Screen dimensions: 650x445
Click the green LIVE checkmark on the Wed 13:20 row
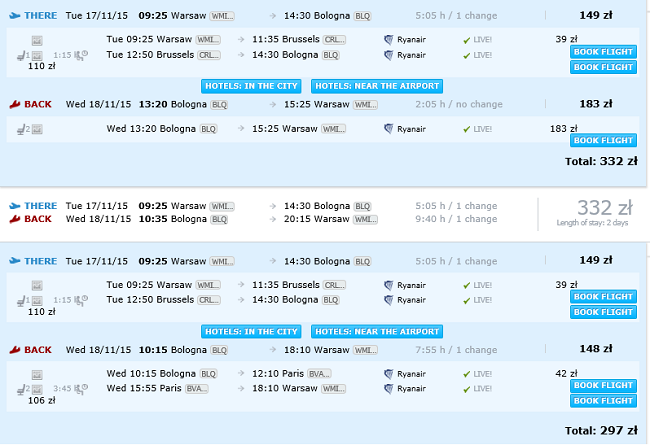(x=467, y=130)
